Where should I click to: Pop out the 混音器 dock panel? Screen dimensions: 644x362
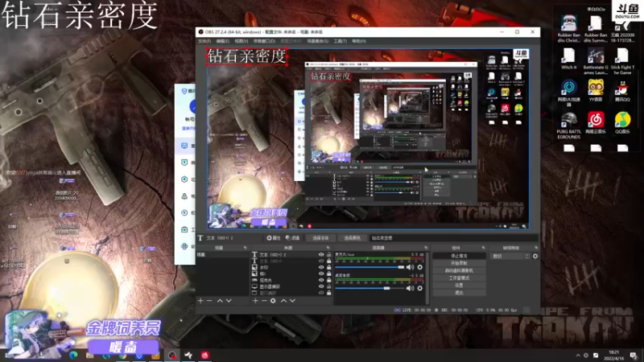click(x=426, y=248)
